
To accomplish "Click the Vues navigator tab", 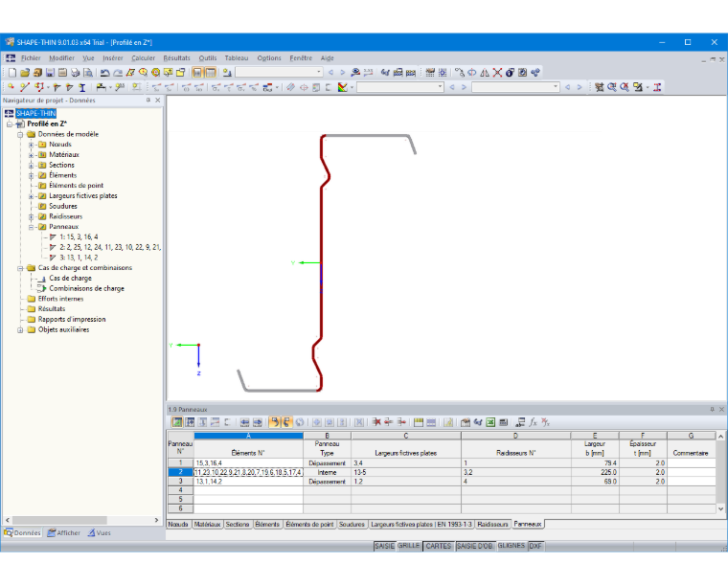I will [x=100, y=533].
